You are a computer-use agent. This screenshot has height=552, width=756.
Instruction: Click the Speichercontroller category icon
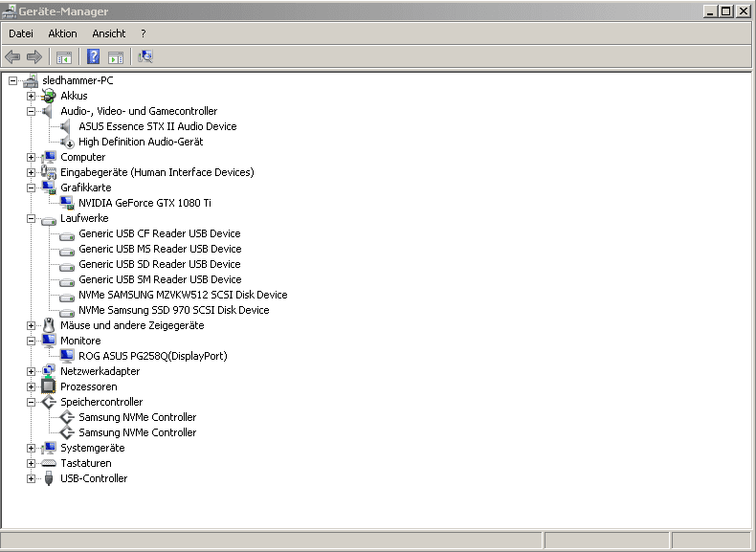pos(49,402)
